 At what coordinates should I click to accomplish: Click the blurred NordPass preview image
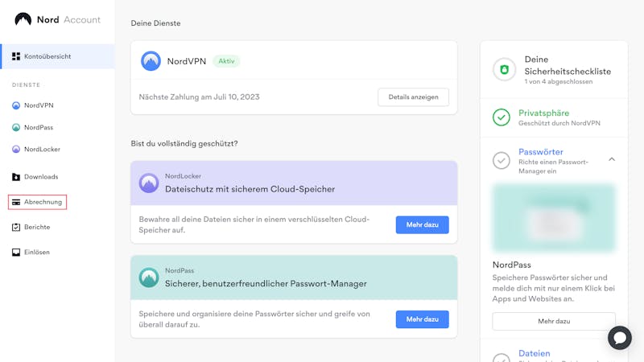point(554,218)
